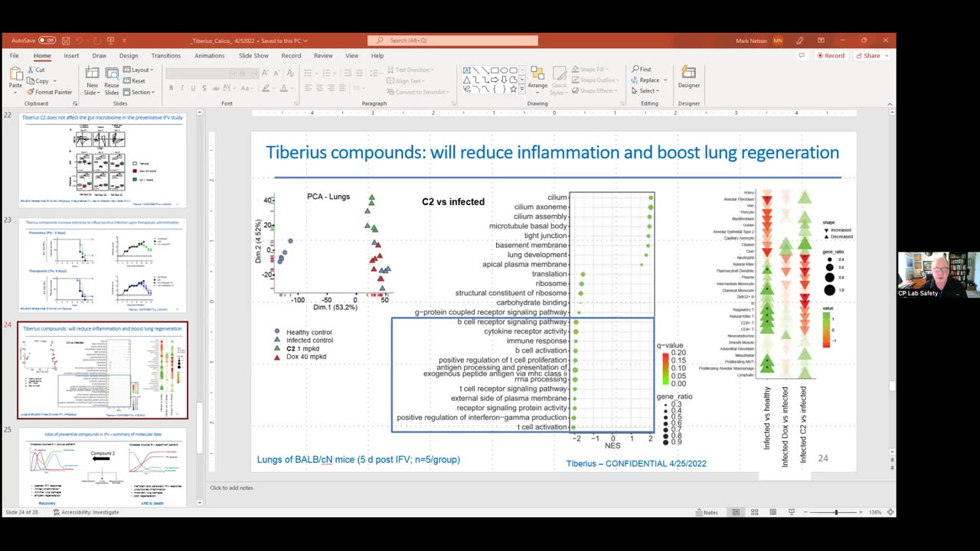Open the Transitions tab
980x551 pixels.
pos(166,56)
